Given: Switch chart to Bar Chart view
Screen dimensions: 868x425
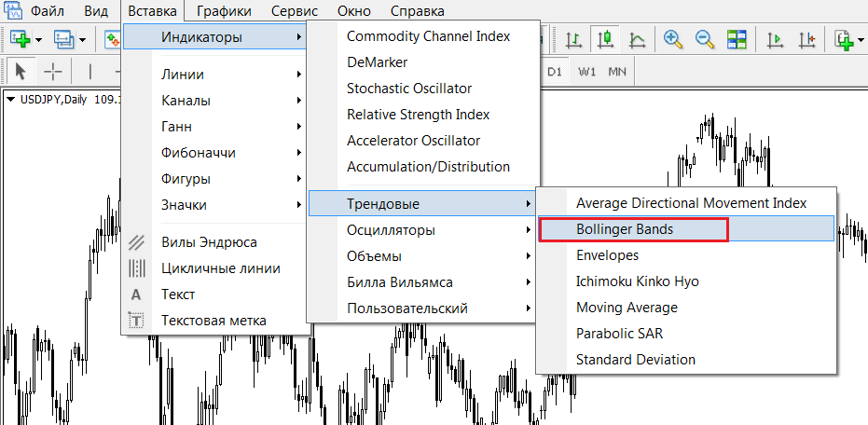Looking at the screenshot, I should coord(574,39).
